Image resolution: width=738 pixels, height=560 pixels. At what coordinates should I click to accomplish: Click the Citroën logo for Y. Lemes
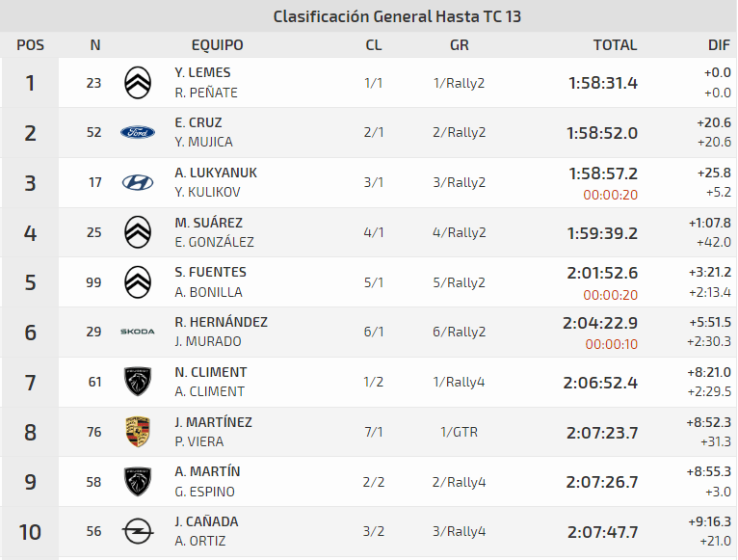point(138,83)
